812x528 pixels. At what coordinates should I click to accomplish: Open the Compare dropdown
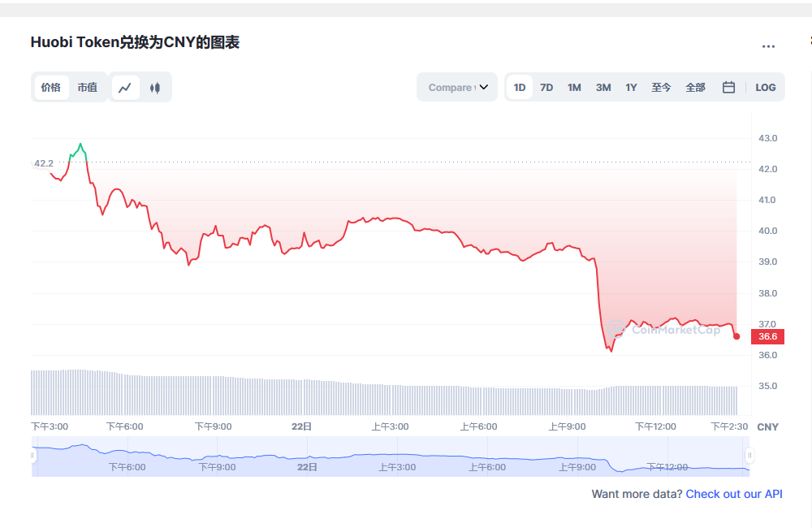457,87
